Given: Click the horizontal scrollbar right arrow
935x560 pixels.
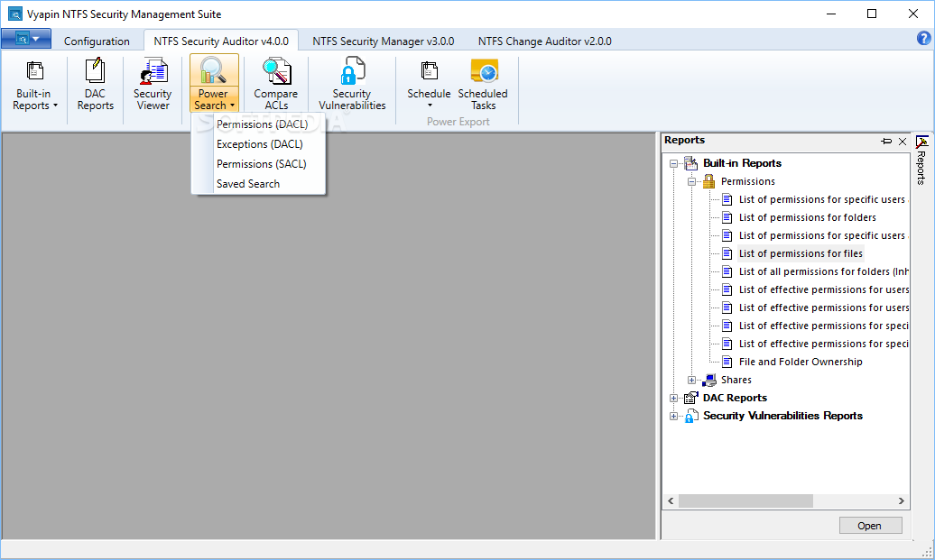Looking at the screenshot, I should [x=901, y=501].
